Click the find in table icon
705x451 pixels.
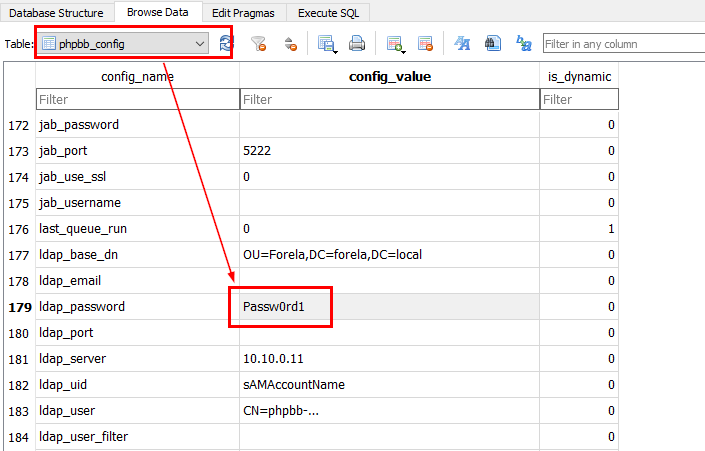(x=492, y=44)
